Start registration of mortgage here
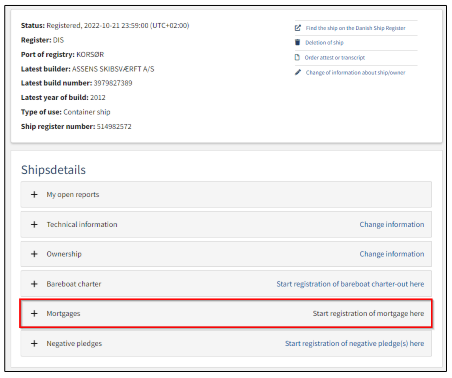The image size is (452, 378). (x=368, y=313)
